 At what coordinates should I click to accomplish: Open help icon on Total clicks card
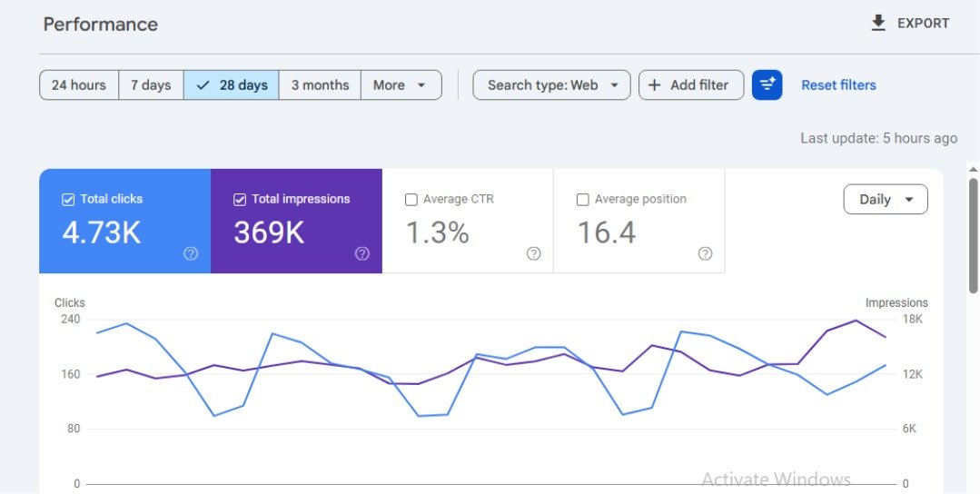pos(191,253)
